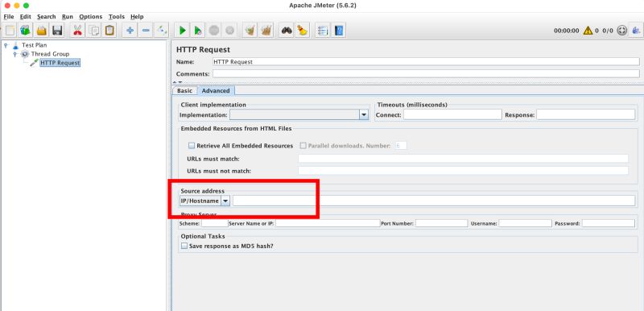The image size is (644, 311).
Task: Click the 00:00:00 elapsed time text
Action: 567,31
